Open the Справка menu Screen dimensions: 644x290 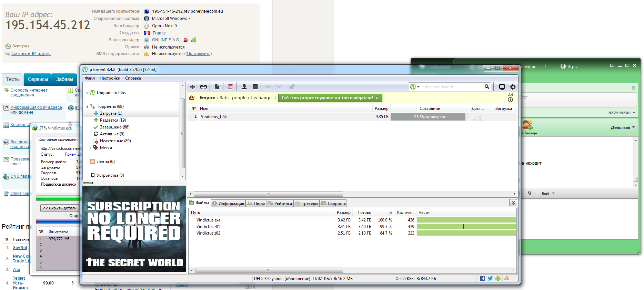[x=133, y=78]
